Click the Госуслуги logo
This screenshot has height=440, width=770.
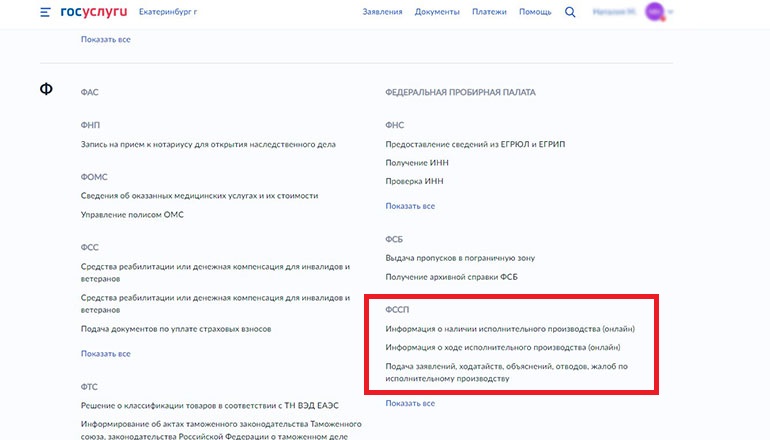[x=93, y=13]
